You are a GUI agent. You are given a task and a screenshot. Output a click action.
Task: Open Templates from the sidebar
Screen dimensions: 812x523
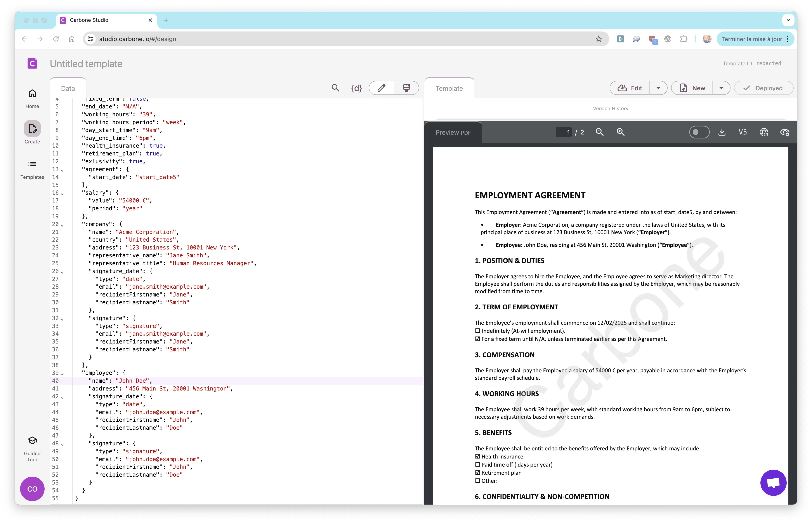[x=32, y=168]
